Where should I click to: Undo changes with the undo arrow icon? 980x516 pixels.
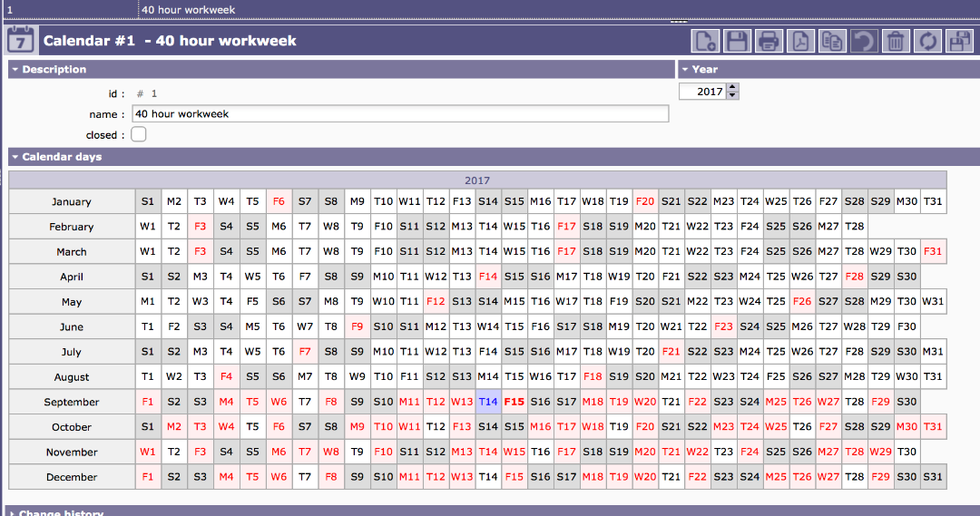tap(863, 41)
